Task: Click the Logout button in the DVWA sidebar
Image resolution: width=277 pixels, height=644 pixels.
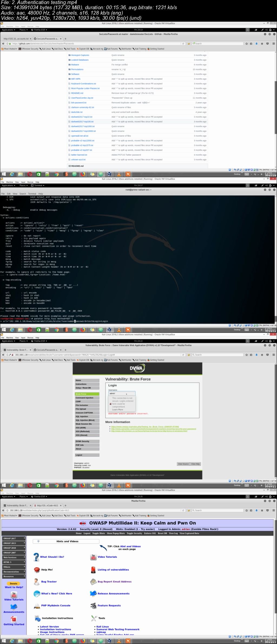Action: pos(87,455)
